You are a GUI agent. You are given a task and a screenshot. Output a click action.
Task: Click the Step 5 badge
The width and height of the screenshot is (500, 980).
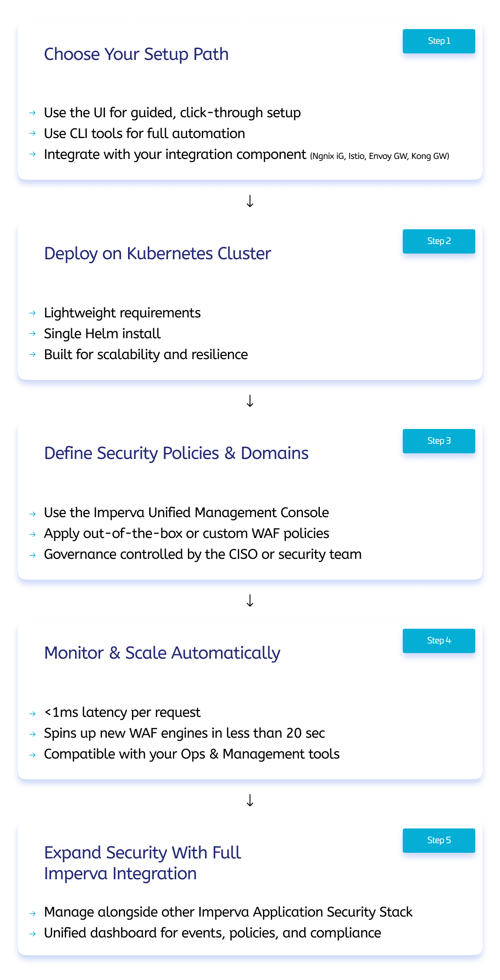[x=438, y=841]
